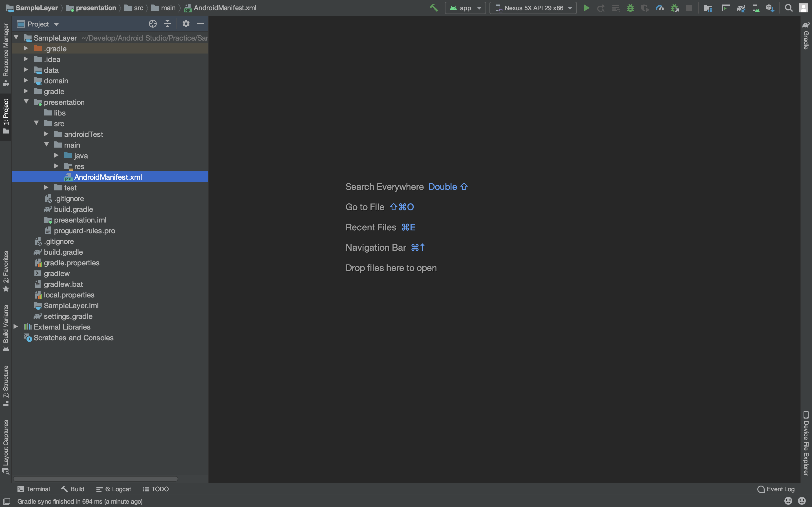Screen dimensions: 812x507
Task: Click the project tree horizontal scrollbar
Action: 95,479
